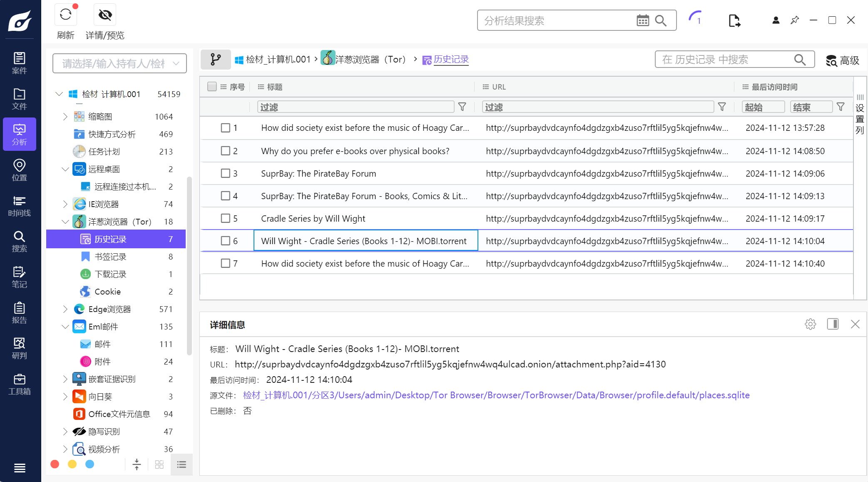This screenshot has height=482, width=868.
Task: Check the checkbox for row 7
Action: coord(225,263)
